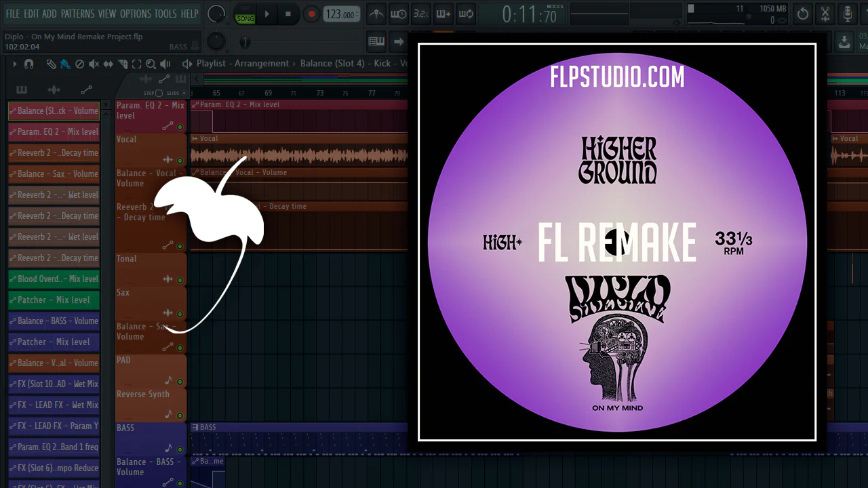868x488 pixels.
Task: Mute the Sax track LED
Action: pos(180,314)
